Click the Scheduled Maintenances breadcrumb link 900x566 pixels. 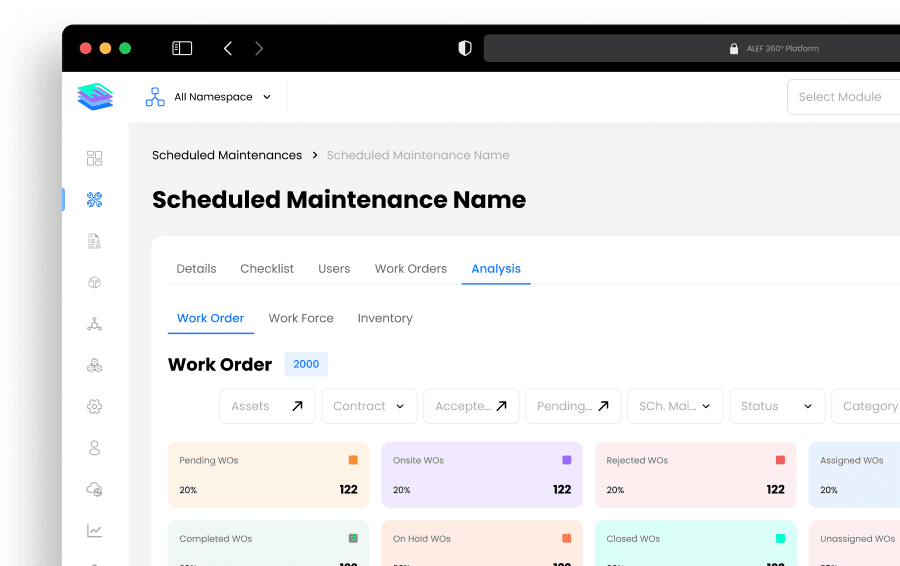[227, 155]
